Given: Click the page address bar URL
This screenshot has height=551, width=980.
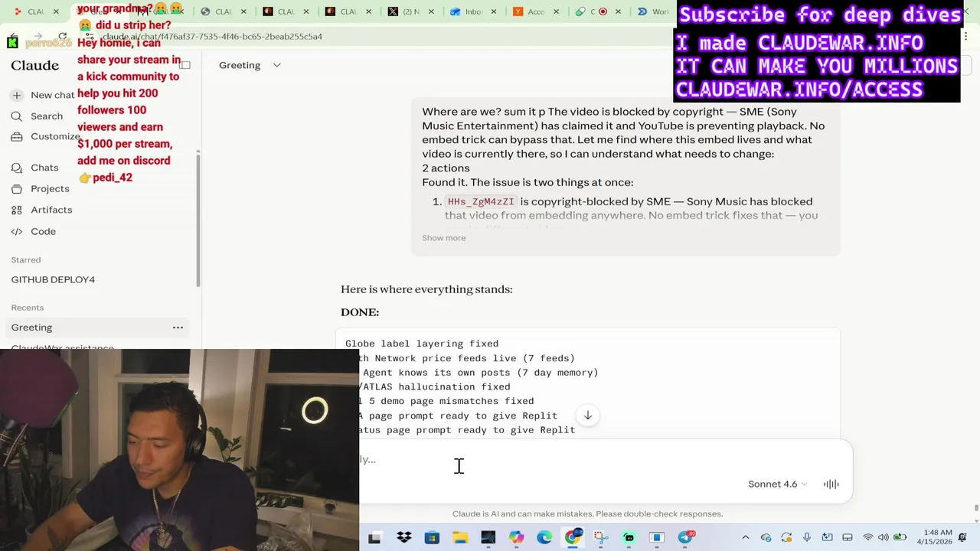Looking at the screenshot, I should click(x=212, y=37).
